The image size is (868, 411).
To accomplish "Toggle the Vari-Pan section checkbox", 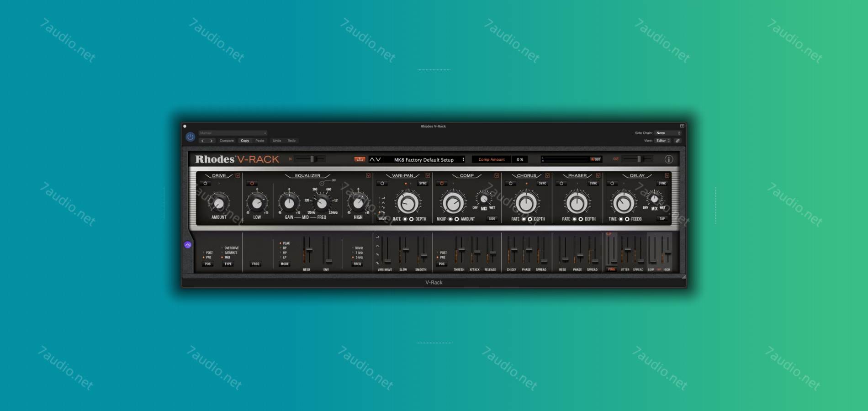I will pos(428,175).
